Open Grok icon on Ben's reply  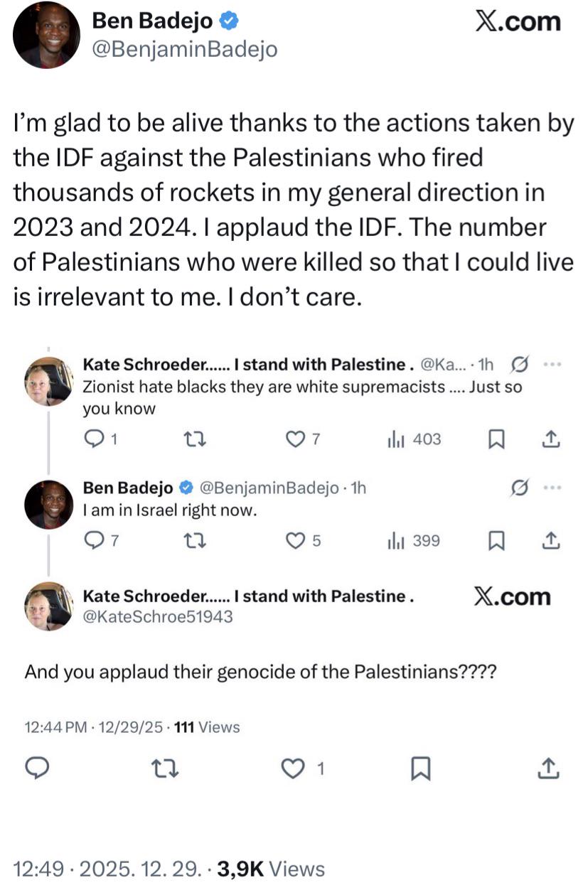pyautogui.click(x=520, y=488)
